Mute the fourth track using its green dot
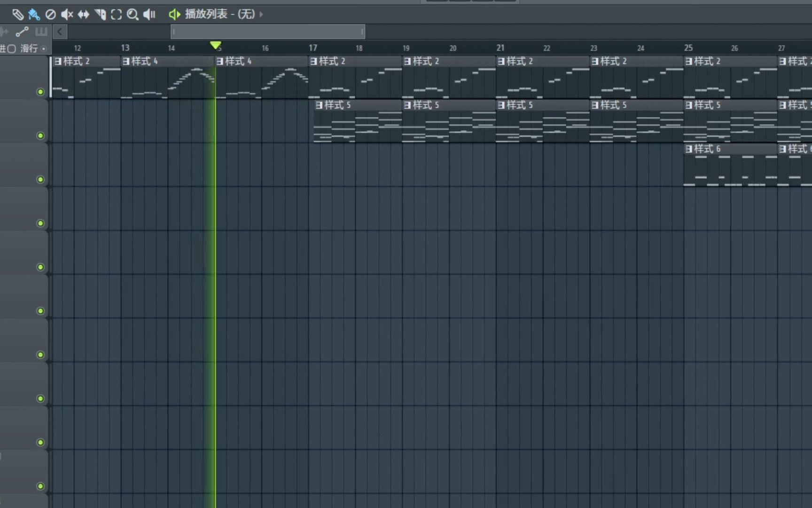This screenshot has height=508, width=812. pyautogui.click(x=40, y=223)
